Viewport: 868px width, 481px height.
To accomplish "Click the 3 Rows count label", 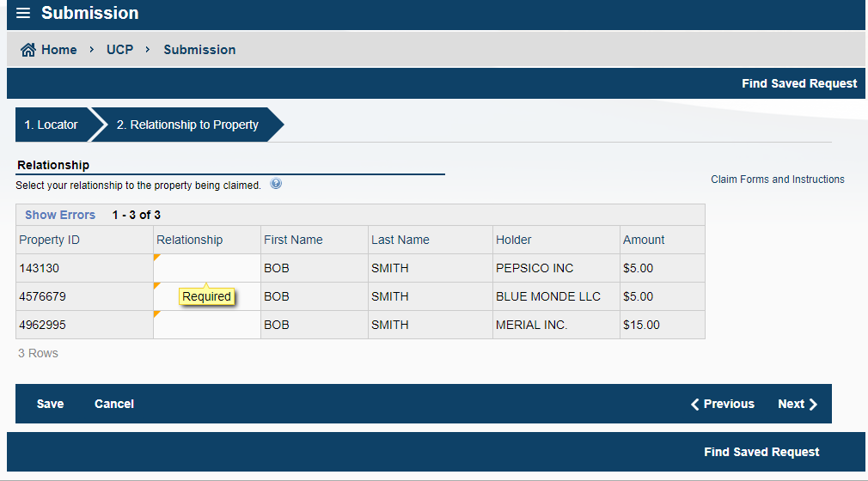I will 38,353.
